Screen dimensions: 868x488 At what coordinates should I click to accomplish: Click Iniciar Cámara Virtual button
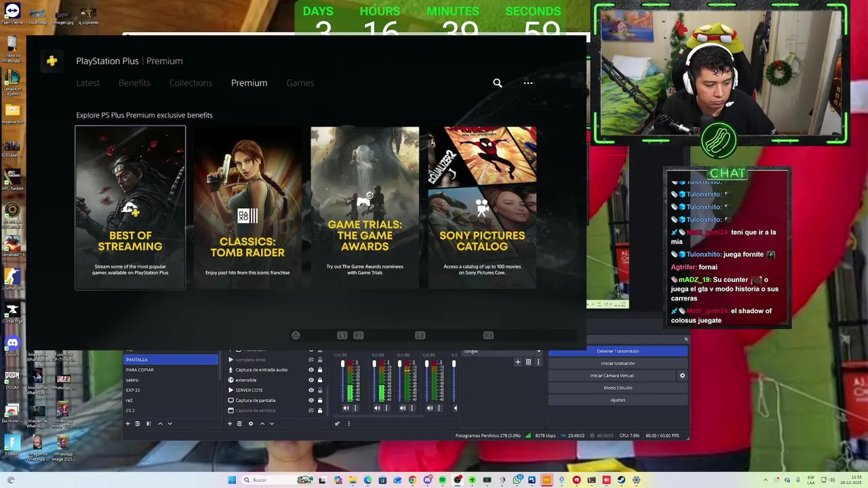[x=612, y=375]
